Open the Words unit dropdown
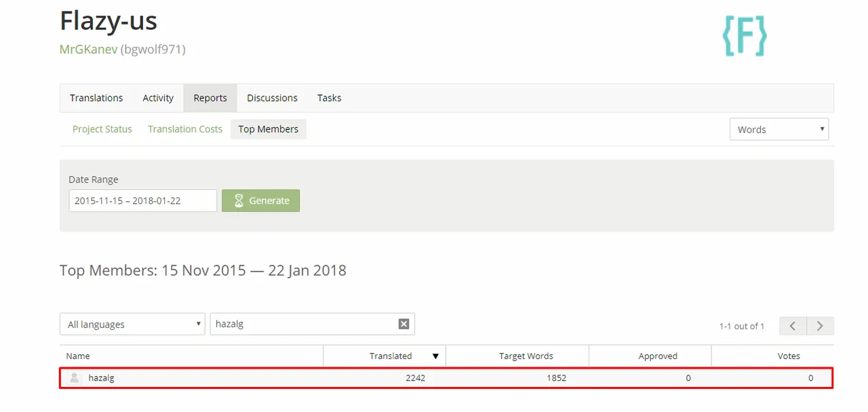 [x=779, y=129]
